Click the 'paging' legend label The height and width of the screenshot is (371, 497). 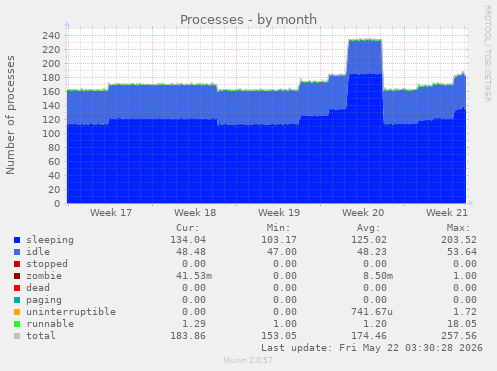tap(44, 300)
